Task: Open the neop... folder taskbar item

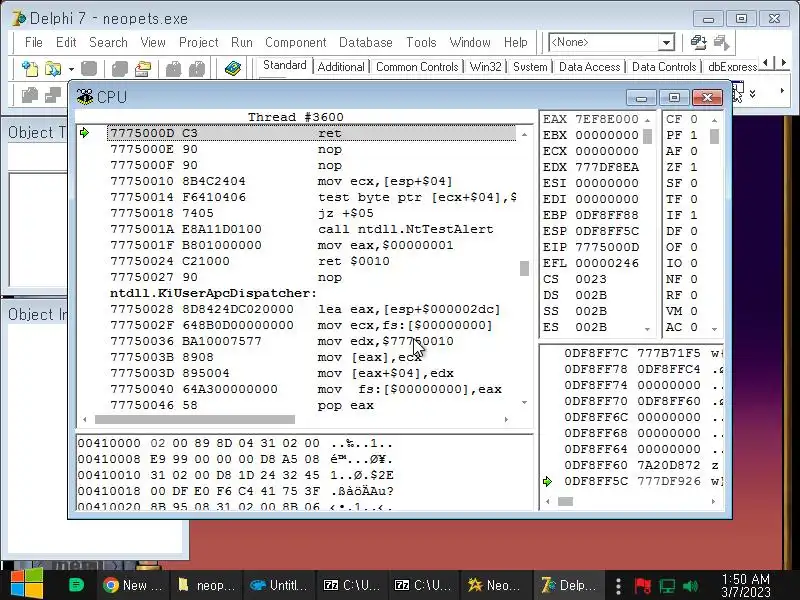Action: [206, 585]
